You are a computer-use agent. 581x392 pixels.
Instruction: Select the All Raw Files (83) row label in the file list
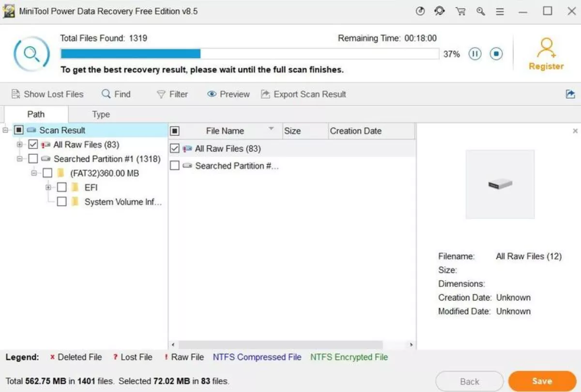pos(228,149)
